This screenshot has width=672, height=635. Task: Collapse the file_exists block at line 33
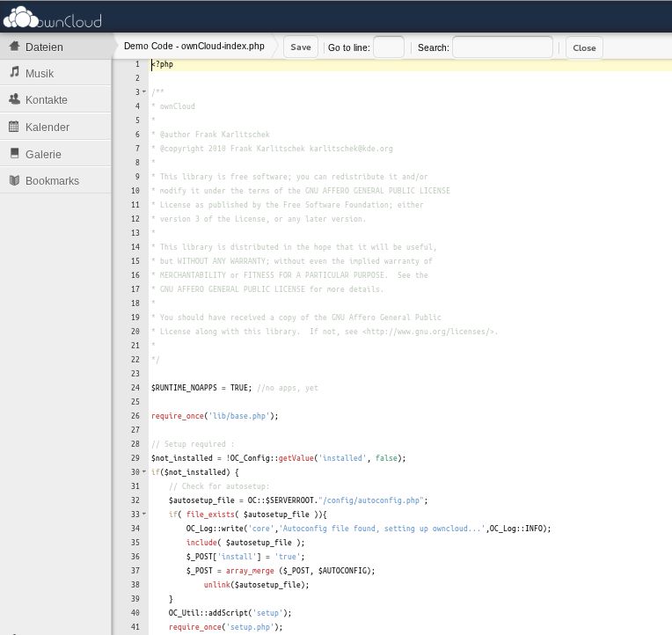pos(144,514)
